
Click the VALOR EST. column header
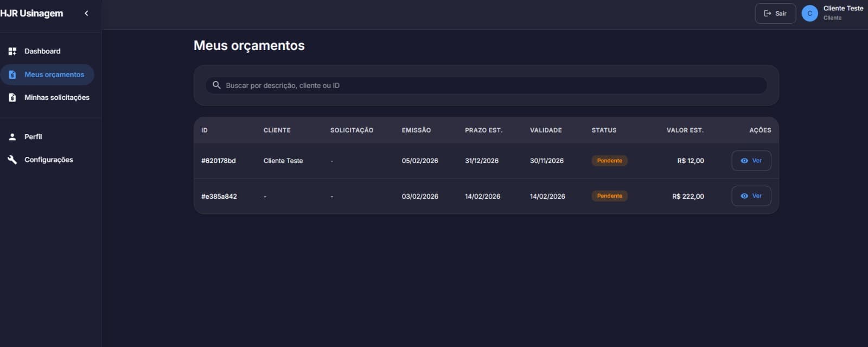pyautogui.click(x=685, y=130)
